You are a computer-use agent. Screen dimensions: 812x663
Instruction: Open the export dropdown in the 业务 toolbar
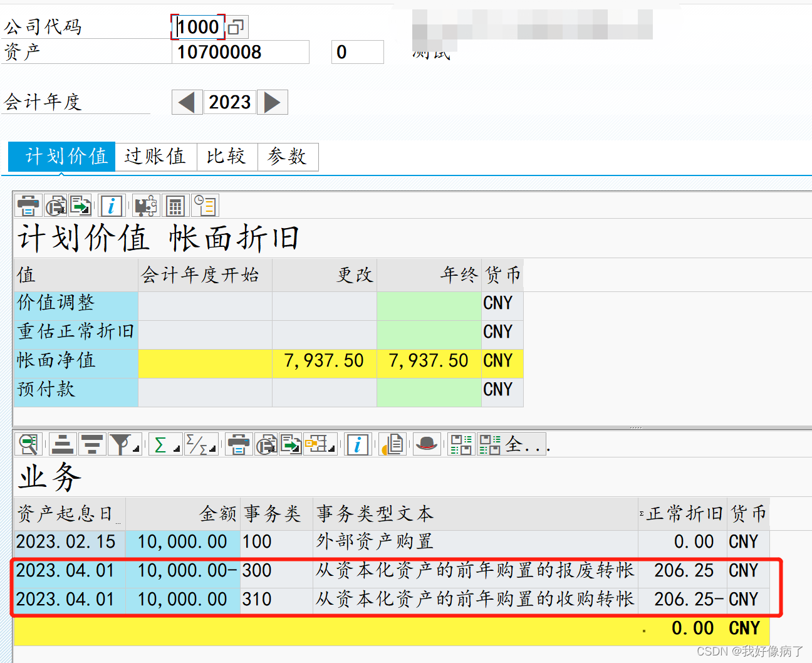point(291,444)
